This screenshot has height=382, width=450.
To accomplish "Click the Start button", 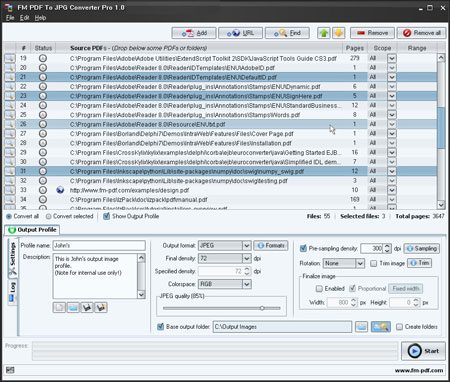I will 423,351.
